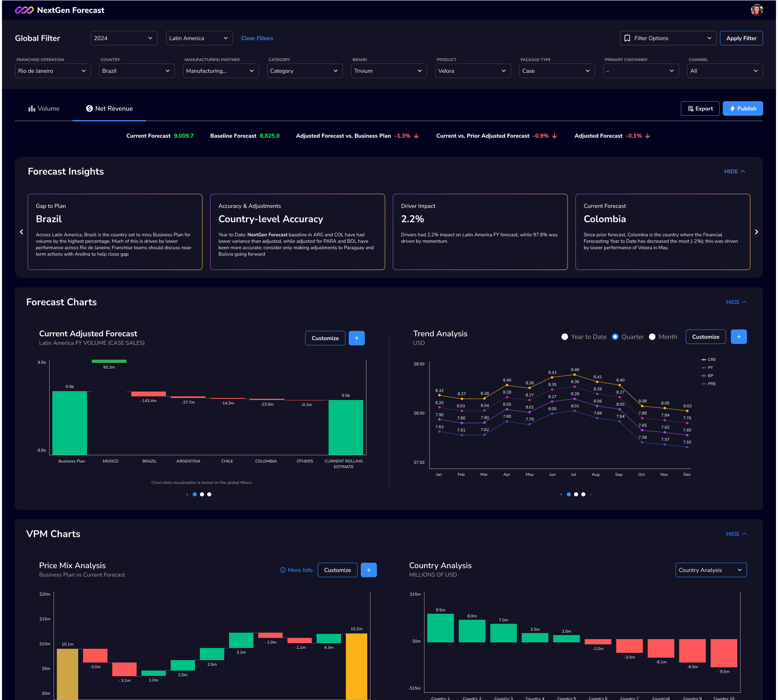Switch to the Net Revenue tab

tap(109, 108)
